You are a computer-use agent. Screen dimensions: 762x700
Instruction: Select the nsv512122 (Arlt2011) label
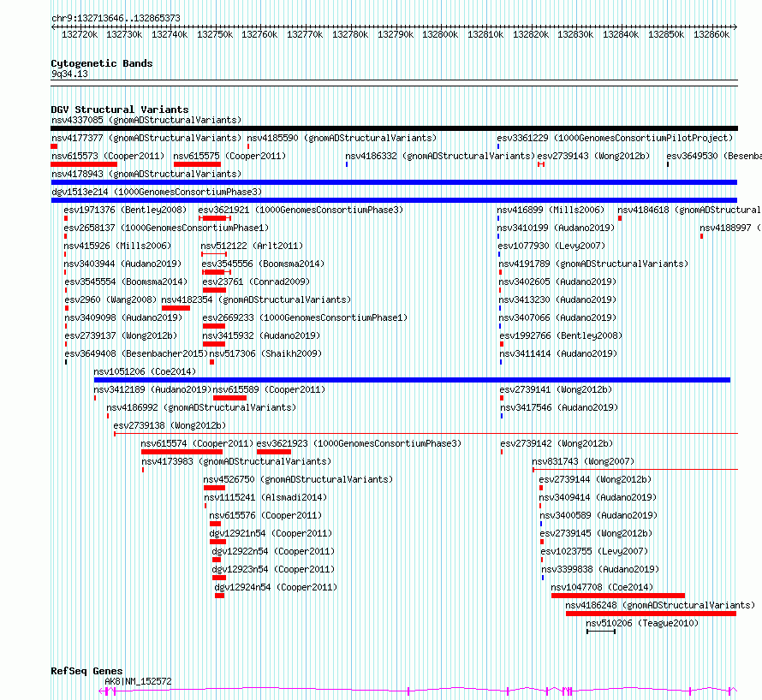pos(252,246)
